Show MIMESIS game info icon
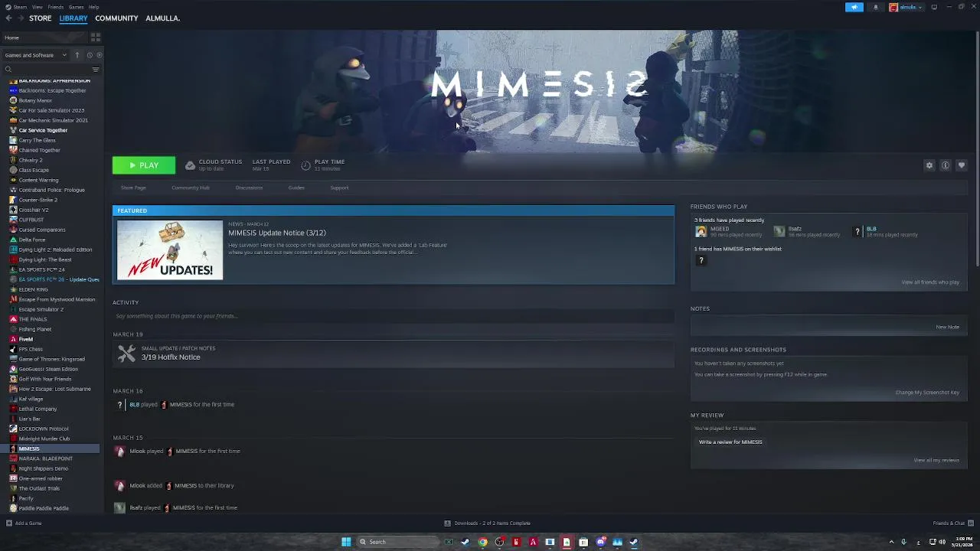The height and width of the screenshot is (551, 980). tap(946, 165)
